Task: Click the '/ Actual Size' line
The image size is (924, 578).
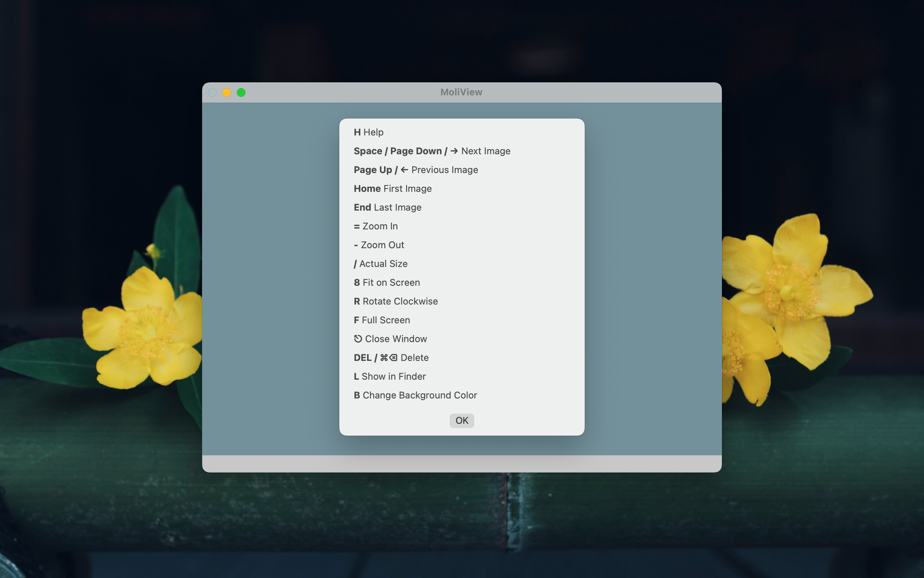Action: (x=381, y=264)
